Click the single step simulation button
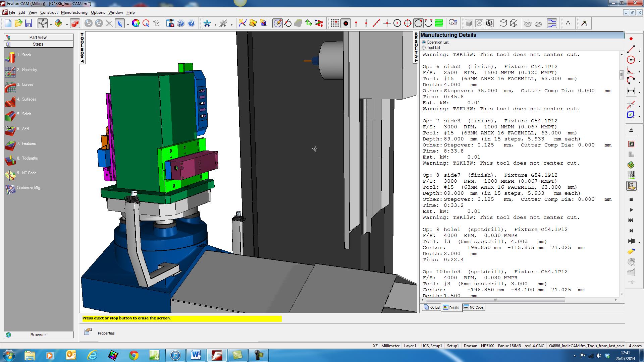Viewport: 644px width, 362px height. tap(631, 231)
